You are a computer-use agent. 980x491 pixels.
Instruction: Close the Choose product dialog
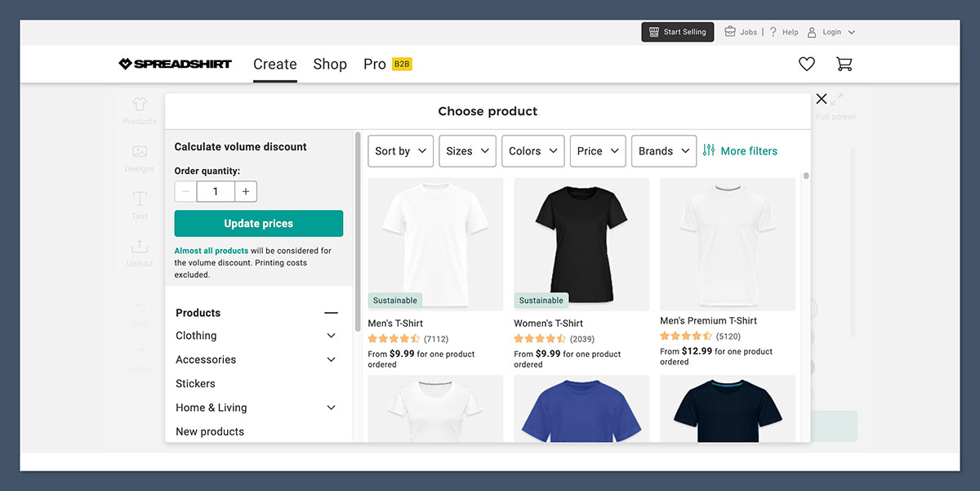tap(822, 99)
